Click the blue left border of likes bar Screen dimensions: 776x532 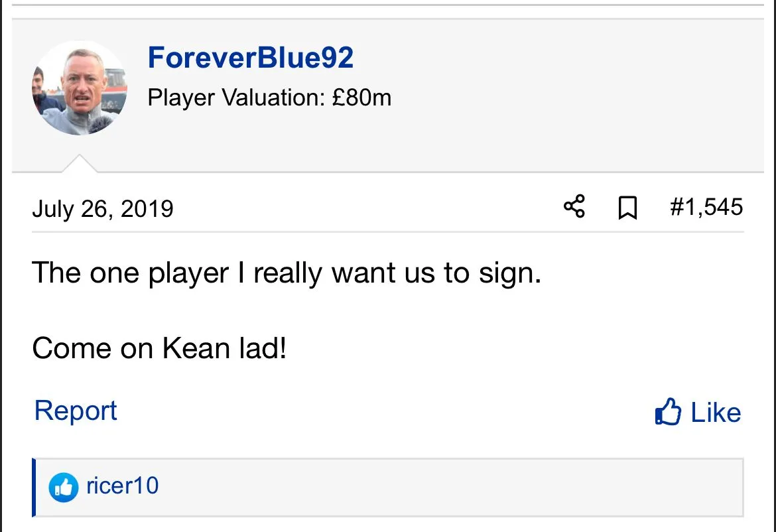click(34, 487)
